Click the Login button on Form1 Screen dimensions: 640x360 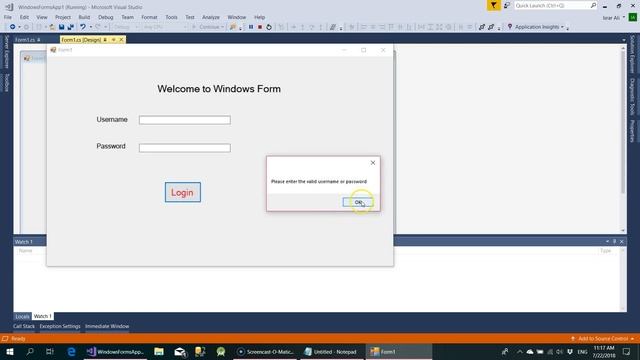point(182,192)
